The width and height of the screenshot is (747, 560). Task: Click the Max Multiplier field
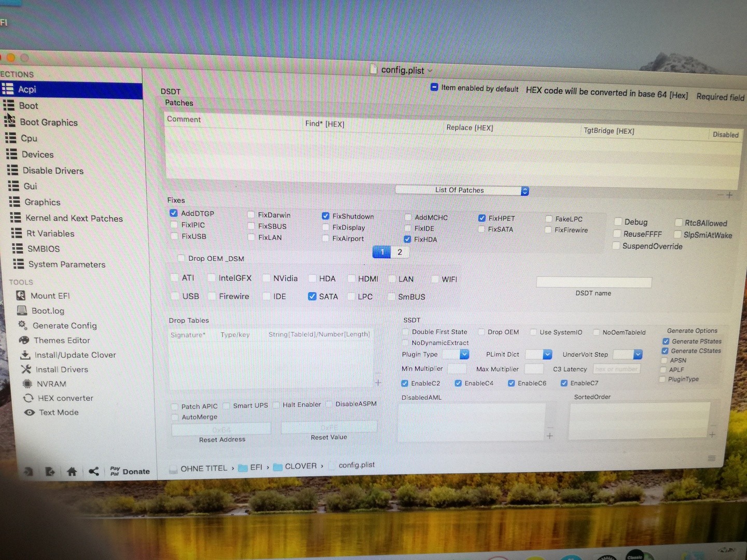(x=534, y=369)
